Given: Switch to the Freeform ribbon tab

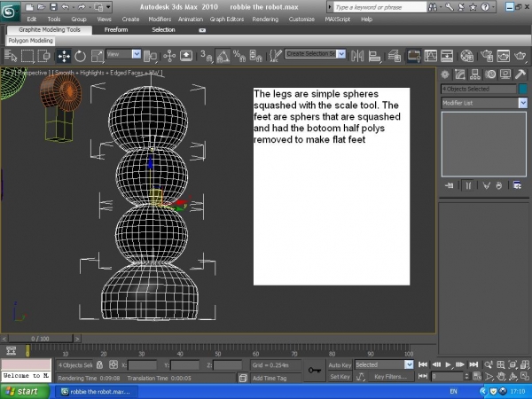Looking at the screenshot, I should (x=116, y=30).
